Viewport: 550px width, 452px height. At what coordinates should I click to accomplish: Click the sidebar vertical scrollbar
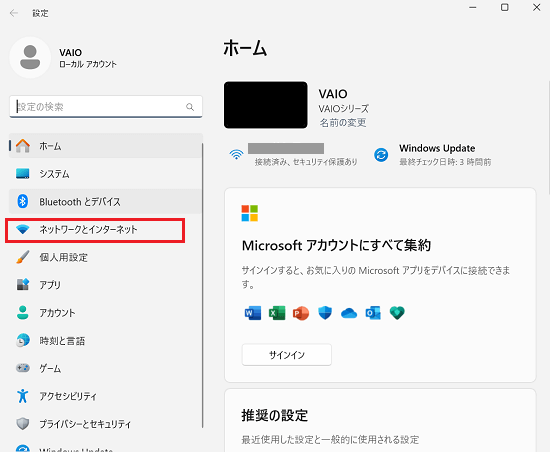coord(202,285)
